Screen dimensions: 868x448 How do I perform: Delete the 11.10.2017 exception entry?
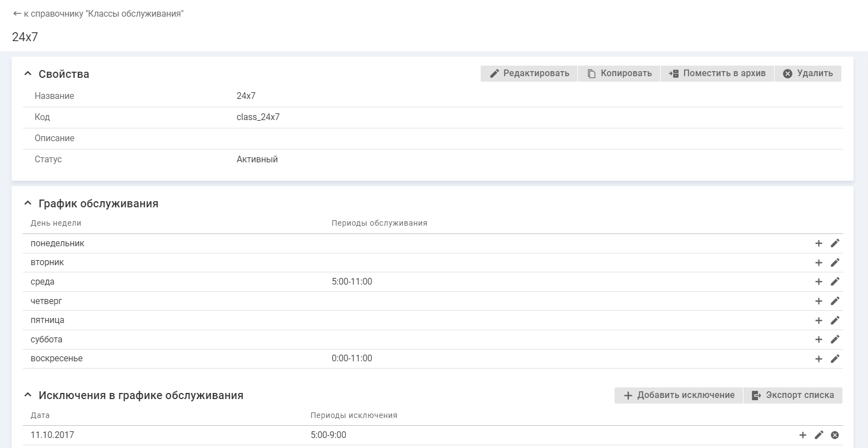(835, 435)
